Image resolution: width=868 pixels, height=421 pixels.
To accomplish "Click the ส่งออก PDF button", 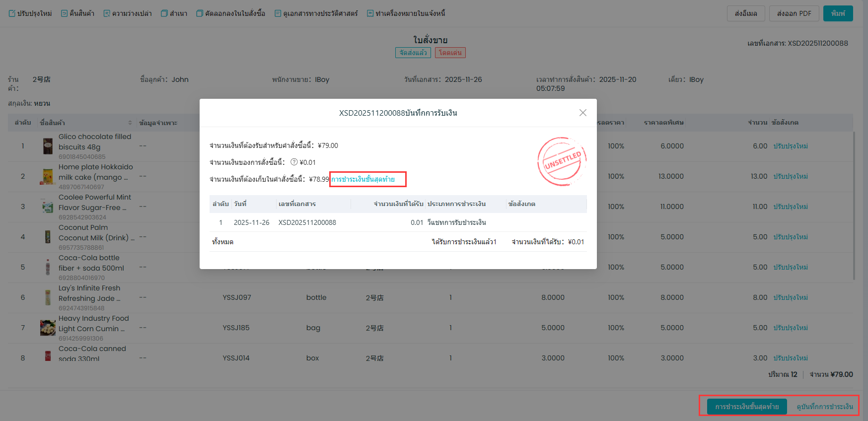I will point(794,13).
